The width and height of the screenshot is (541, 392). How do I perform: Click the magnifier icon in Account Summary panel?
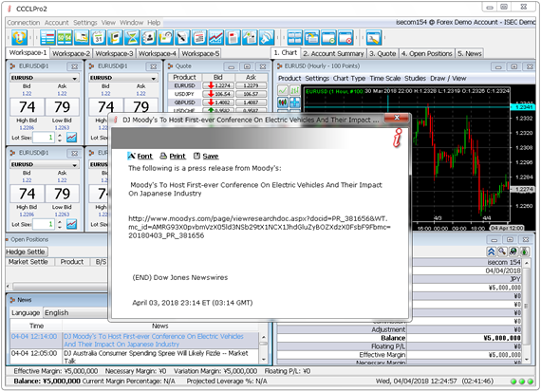pos(502,252)
